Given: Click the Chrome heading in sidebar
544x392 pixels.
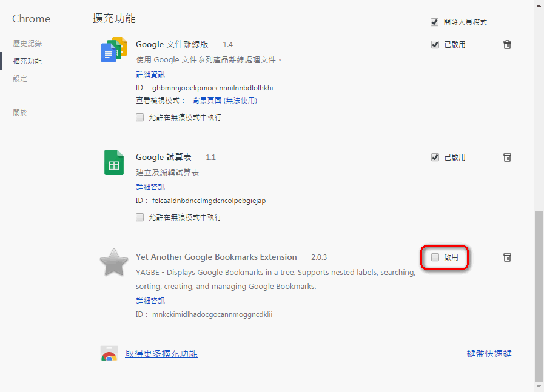Looking at the screenshot, I should tap(31, 19).
